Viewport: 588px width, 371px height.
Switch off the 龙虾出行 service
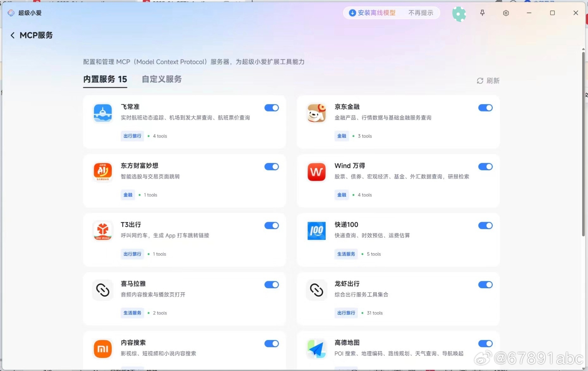(485, 284)
